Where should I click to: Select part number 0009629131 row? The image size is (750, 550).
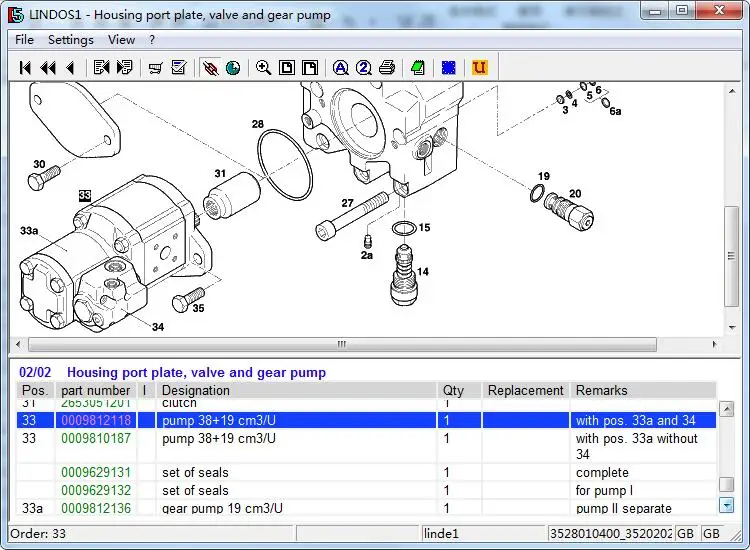[366, 473]
